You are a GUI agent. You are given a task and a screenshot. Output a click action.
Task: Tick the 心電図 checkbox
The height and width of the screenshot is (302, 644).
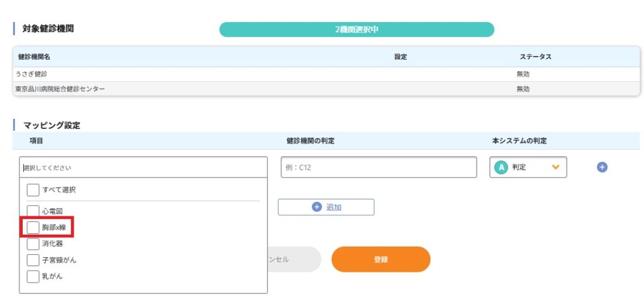[x=33, y=211]
